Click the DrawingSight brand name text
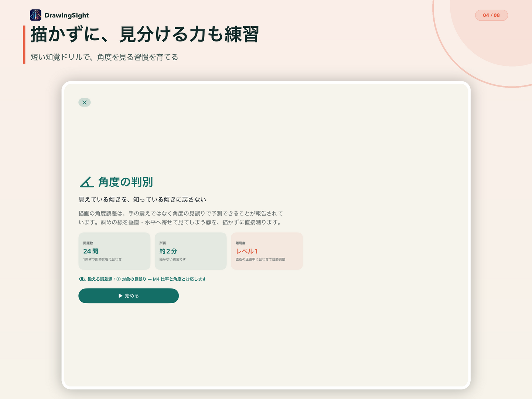This screenshot has height=399, width=532. click(x=66, y=15)
